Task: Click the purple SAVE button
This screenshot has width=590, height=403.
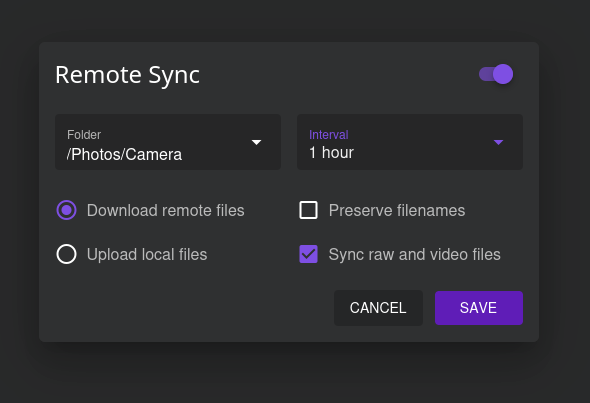Action: [479, 308]
